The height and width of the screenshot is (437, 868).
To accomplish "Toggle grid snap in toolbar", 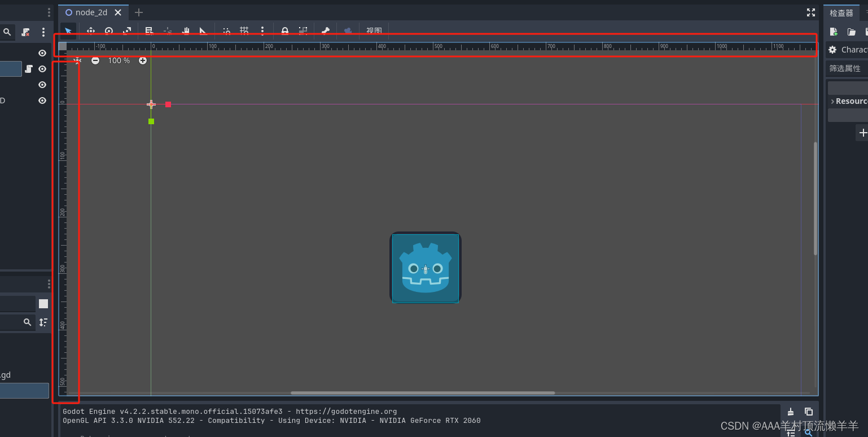I will click(x=244, y=31).
